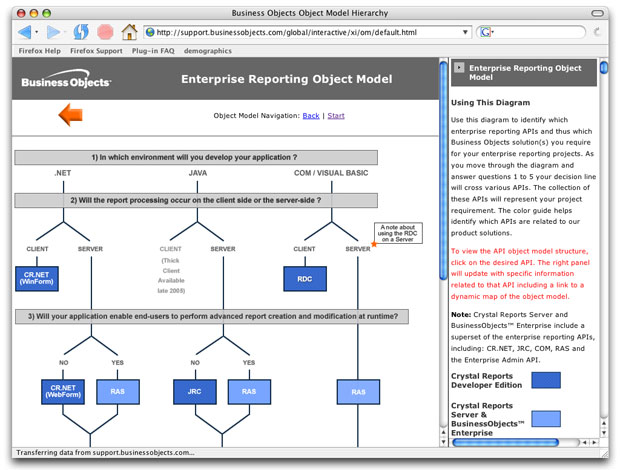Click the browser Back arrow button
Screen dimensions: 620x470
point(25,32)
